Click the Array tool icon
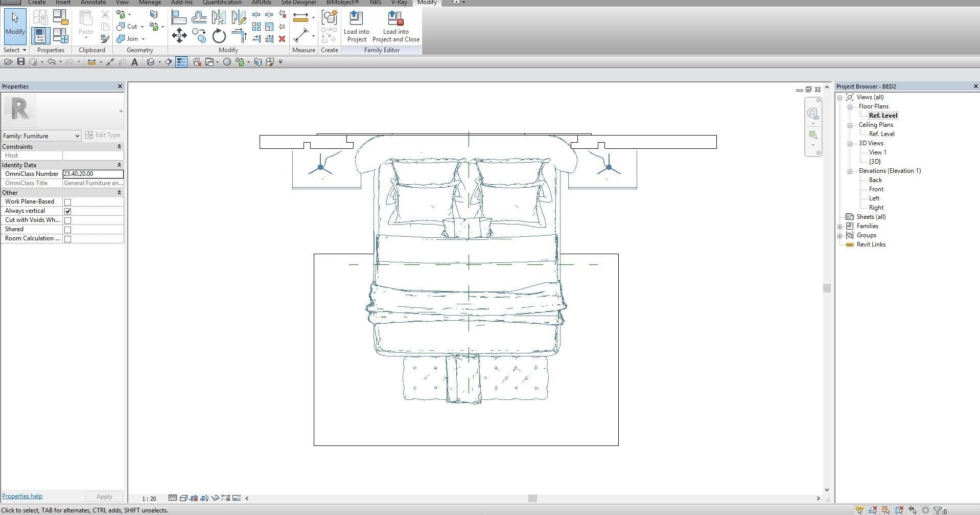 pyautogui.click(x=256, y=27)
